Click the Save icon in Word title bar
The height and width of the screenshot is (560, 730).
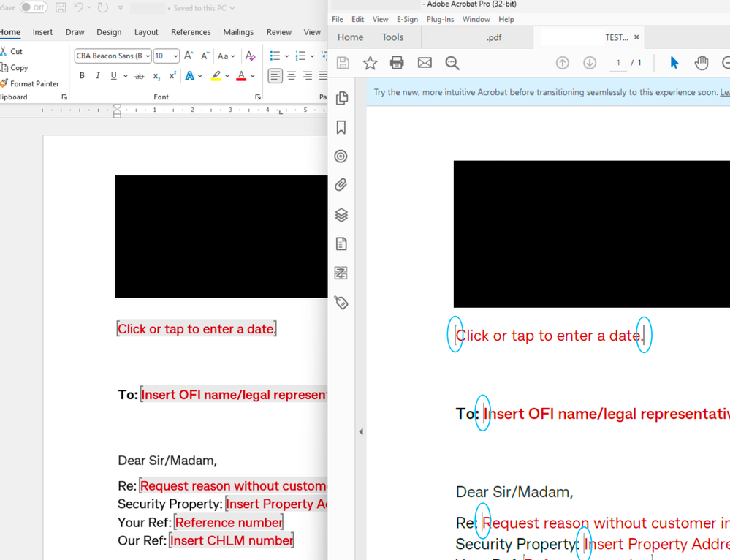tap(61, 7)
